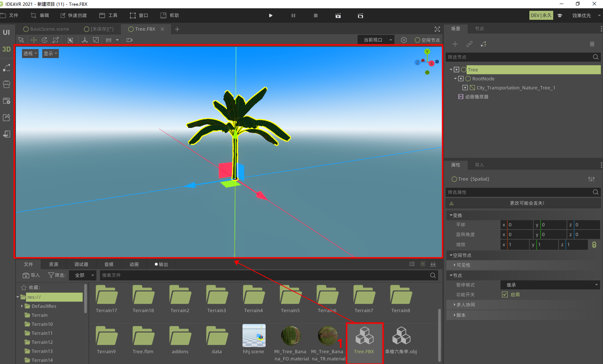Switch to BasicScene.scene tab
The image size is (603, 364).
click(x=46, y=29)
